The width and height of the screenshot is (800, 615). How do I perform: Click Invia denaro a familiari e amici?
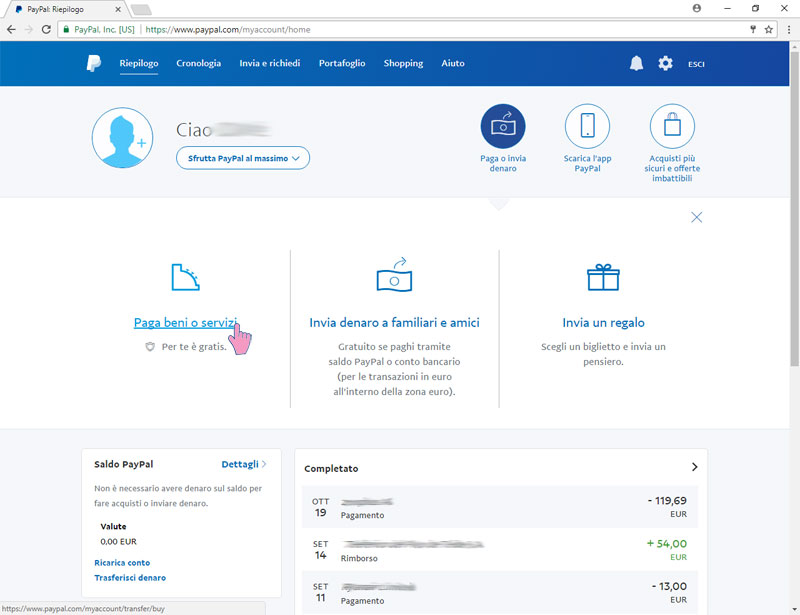394,323
